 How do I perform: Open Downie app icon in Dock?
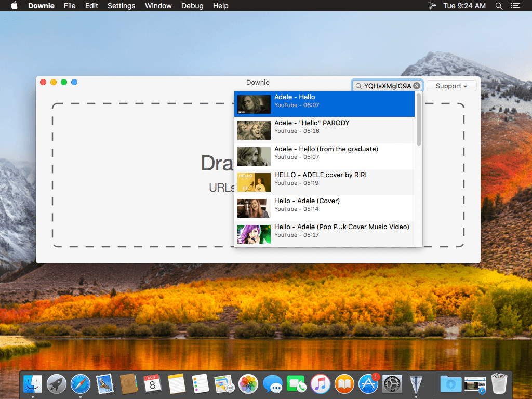[416, 384]
